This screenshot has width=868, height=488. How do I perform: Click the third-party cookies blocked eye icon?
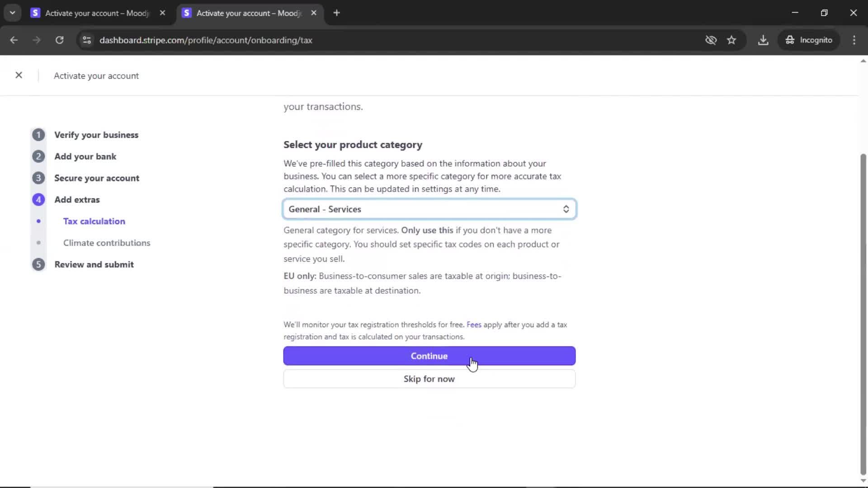pos(711,40)
